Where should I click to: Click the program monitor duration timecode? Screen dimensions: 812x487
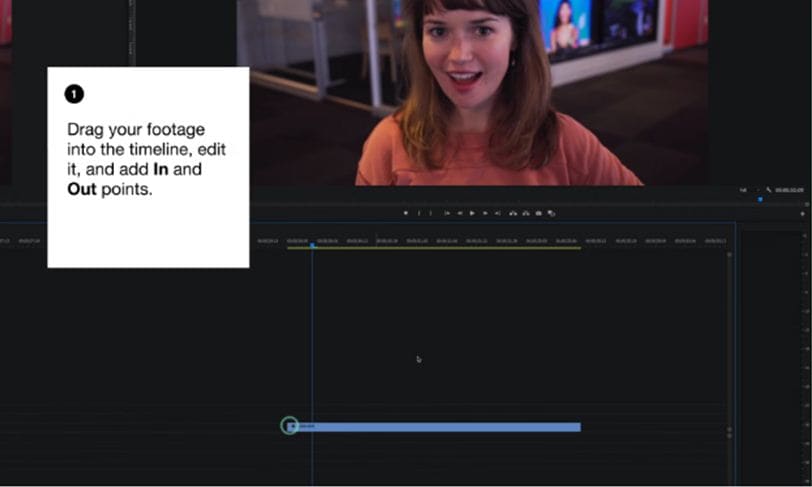coord(789,190)
